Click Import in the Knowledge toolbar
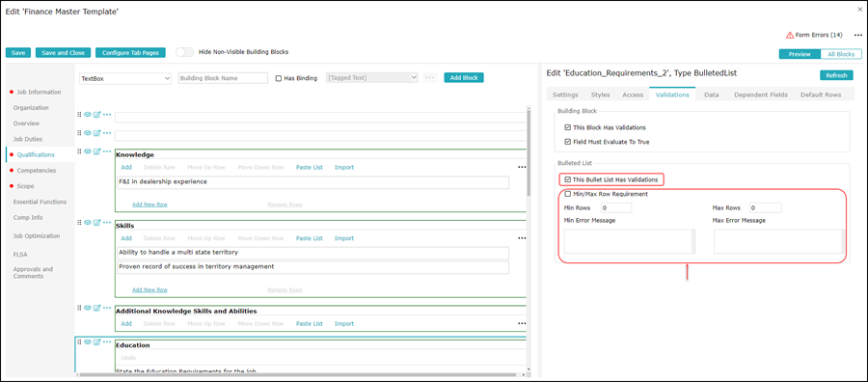868x382 pixels. [x=343, y=167]
